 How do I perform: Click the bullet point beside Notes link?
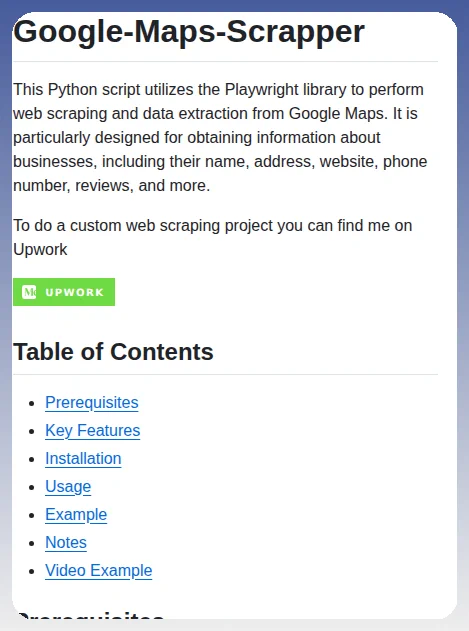pyautogui.click(x=32, y=543)
